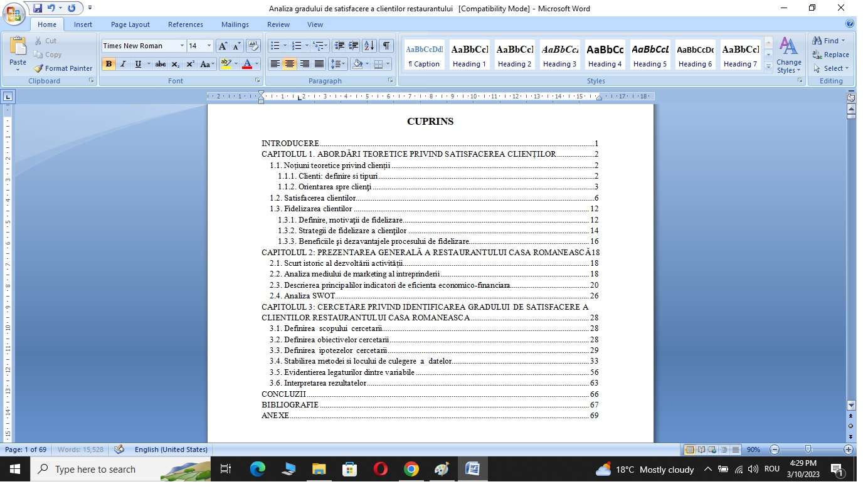868x494 pixels.
Task: Apply the Heading 1 style
Action: [x=470, y=55]
